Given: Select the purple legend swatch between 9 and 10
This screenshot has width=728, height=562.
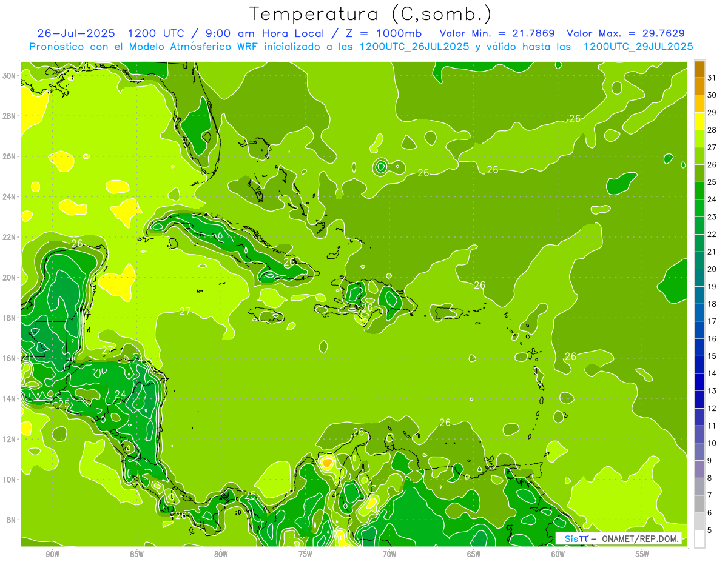Looking at the screenshot, I should pos(699,452).
